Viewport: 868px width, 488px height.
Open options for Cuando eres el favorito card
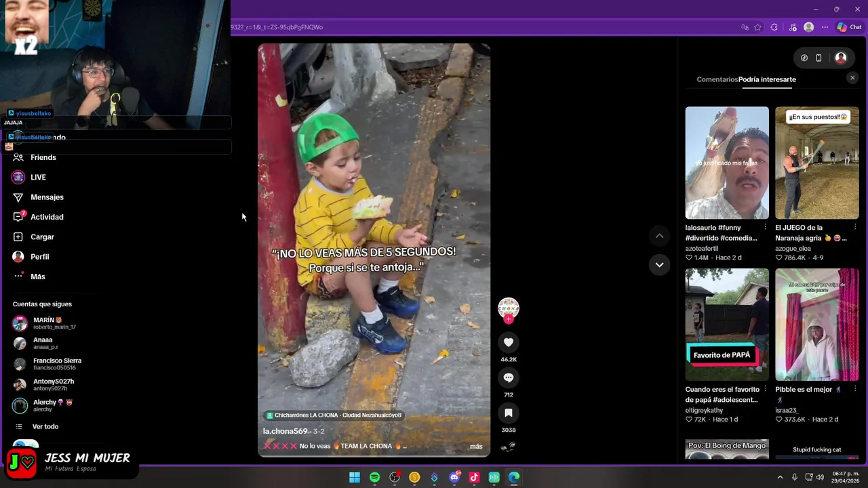(766, 389)
